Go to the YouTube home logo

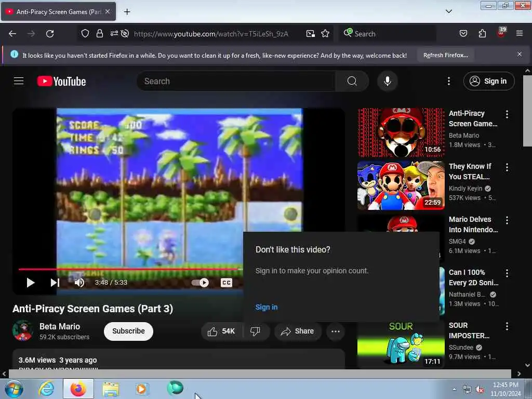coord(61,81)
